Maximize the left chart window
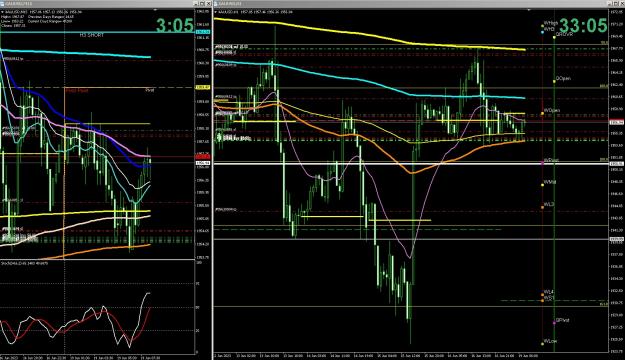The height and width of the screenshot is (360, 625). (202, 4)
